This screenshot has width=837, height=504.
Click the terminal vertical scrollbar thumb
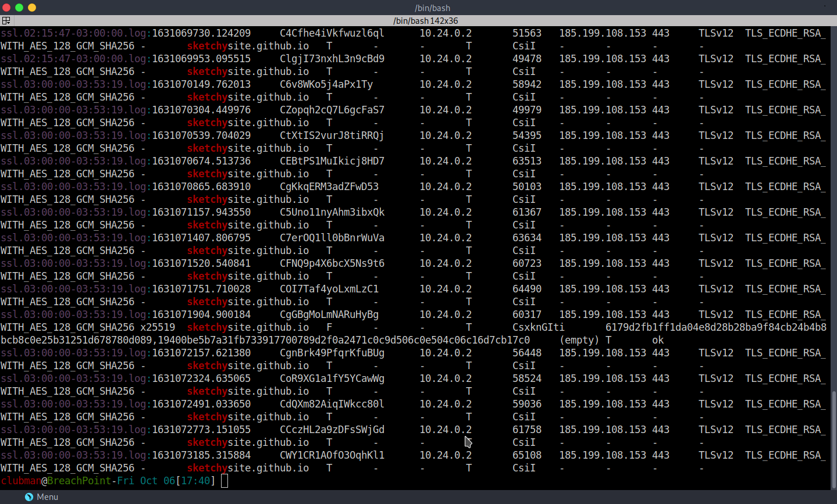834,439
